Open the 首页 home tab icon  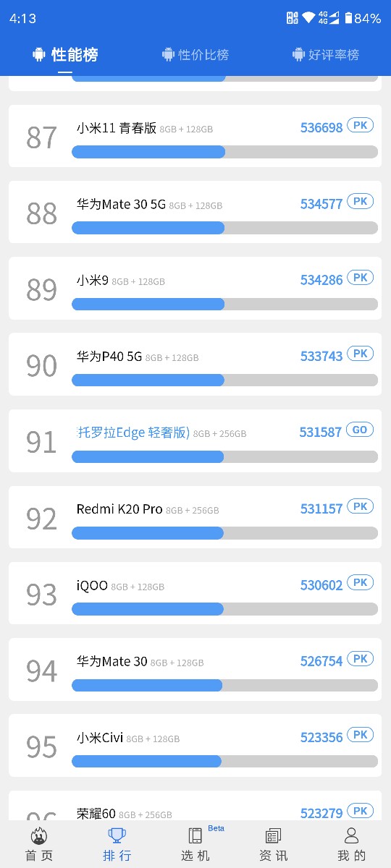[x=39, y=836]
